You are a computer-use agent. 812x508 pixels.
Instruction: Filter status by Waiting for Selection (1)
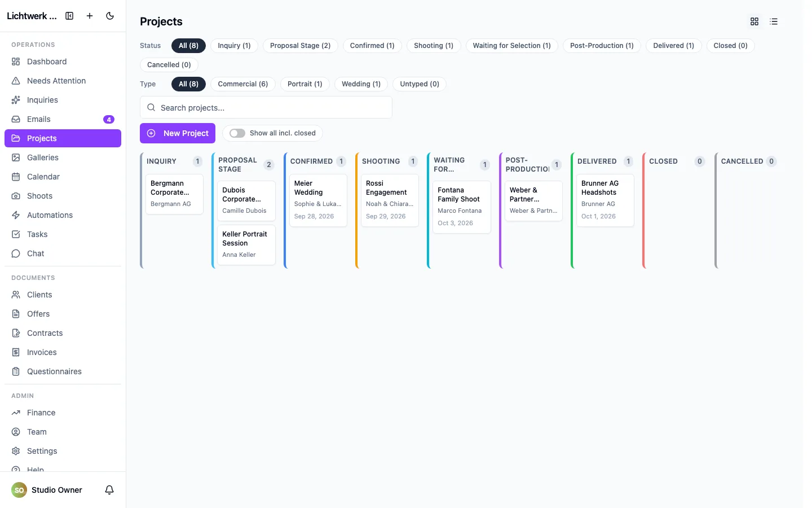[511, 46]
